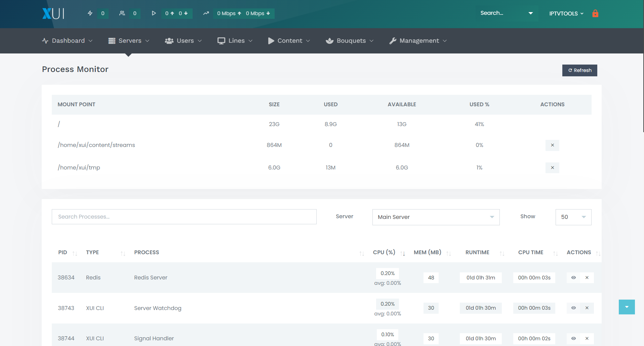
Task: Focus the Search Processes field
Action: pyautogui.click(x=184, y=217)
